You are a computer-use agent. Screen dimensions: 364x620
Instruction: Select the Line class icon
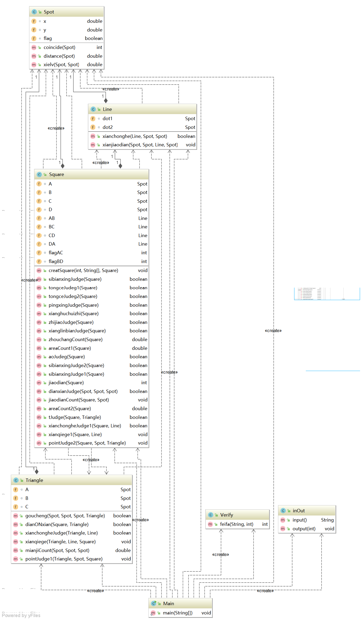pos(93,109)
